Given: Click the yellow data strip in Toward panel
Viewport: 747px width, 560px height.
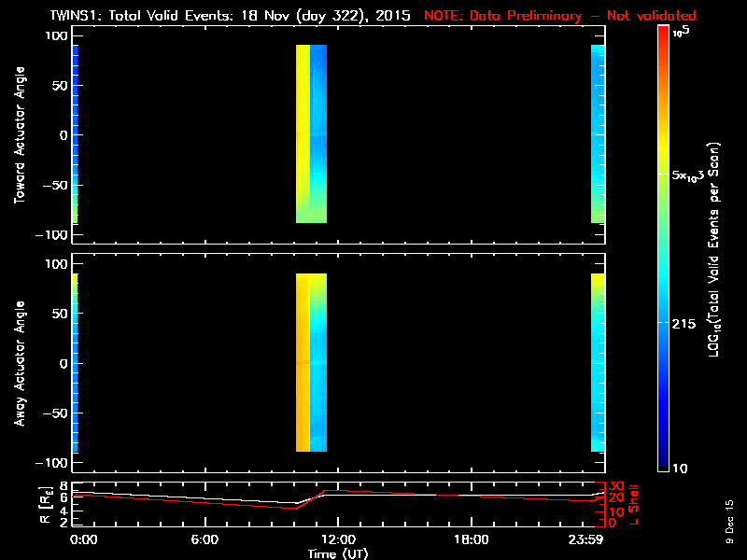Looking at the screenshot, I should coord(303,131).
